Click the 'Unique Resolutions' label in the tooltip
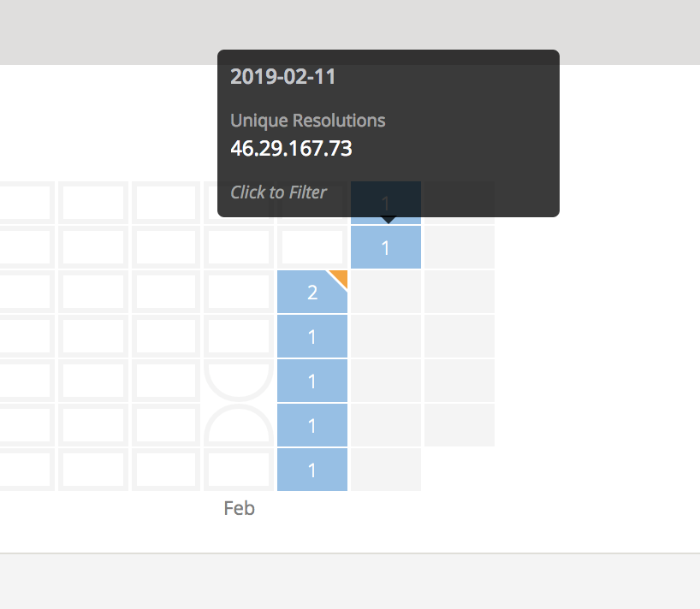The width and height of the screenshot is (700, 609). (x=307, y=121)
